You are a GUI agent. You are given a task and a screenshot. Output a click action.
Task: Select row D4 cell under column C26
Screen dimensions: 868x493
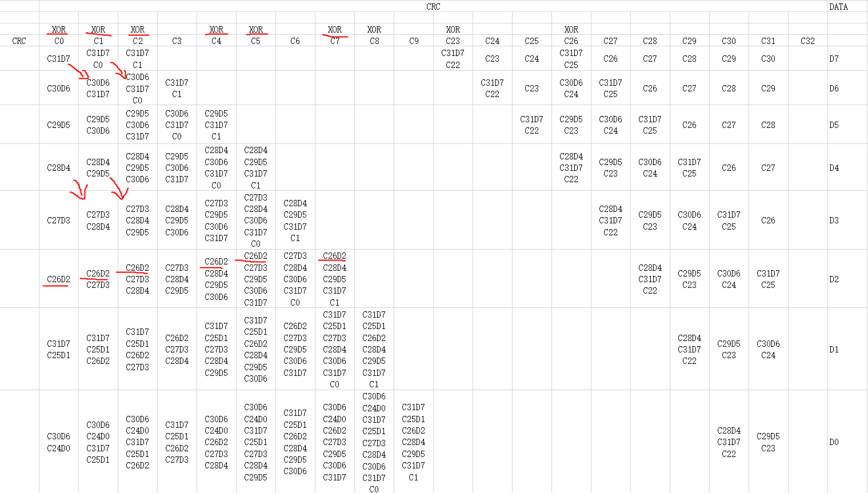pos(571,167)
